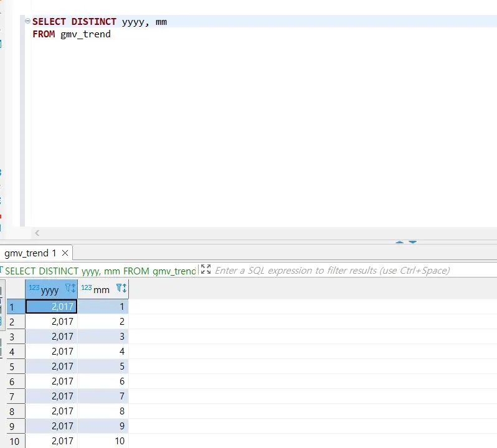Select row number 4 header
Image resolution: width=497 pixels, height=448 pixels.
(x=16, y=352)
